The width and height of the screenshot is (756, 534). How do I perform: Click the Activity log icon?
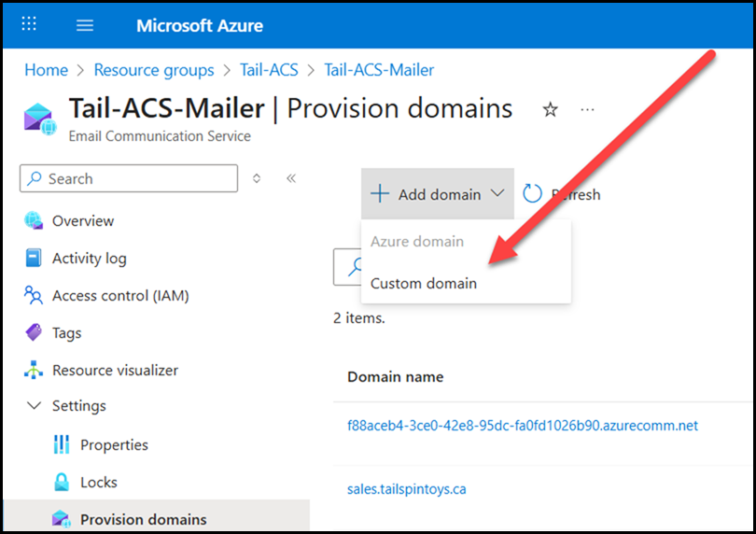pyautogui.click(x=35, y=259)
